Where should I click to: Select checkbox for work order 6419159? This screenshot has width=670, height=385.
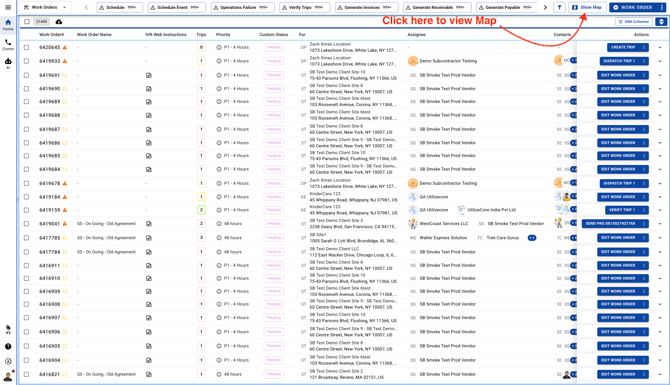tap(26, 210)
